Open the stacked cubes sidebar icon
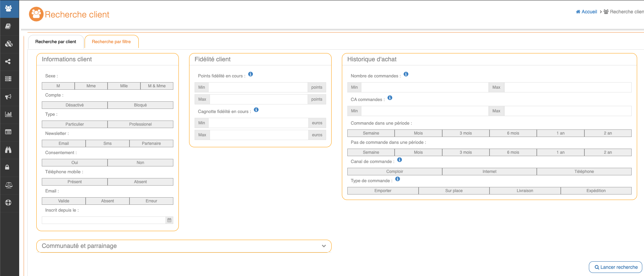The height and width of the screenshot is (276, 644). [x=9, y=44]
